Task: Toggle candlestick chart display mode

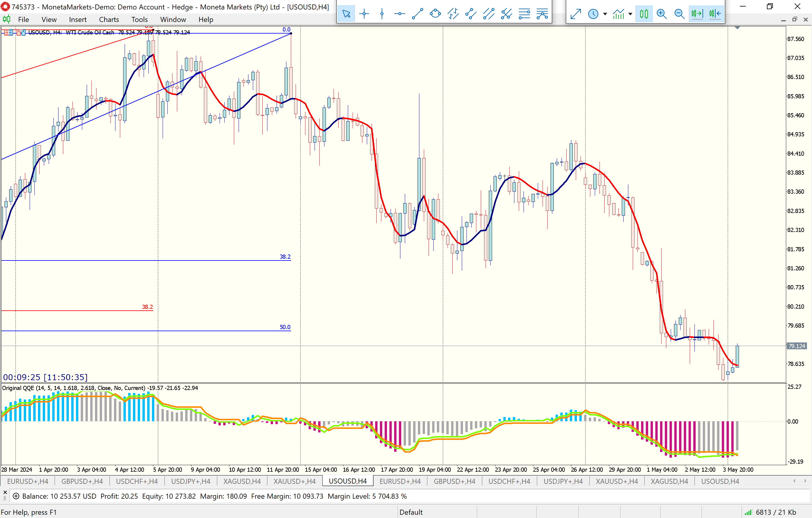Action: click(644, 14)
